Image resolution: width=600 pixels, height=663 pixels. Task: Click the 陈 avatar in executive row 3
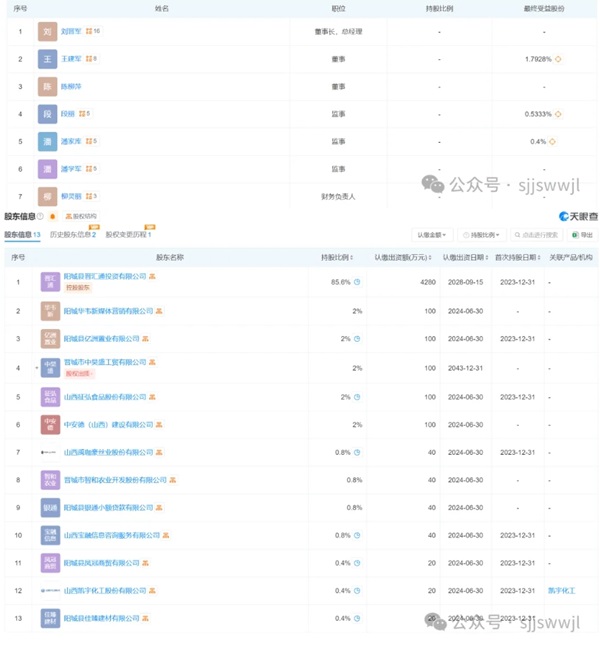pyautogui.click(x=47, y=86)
